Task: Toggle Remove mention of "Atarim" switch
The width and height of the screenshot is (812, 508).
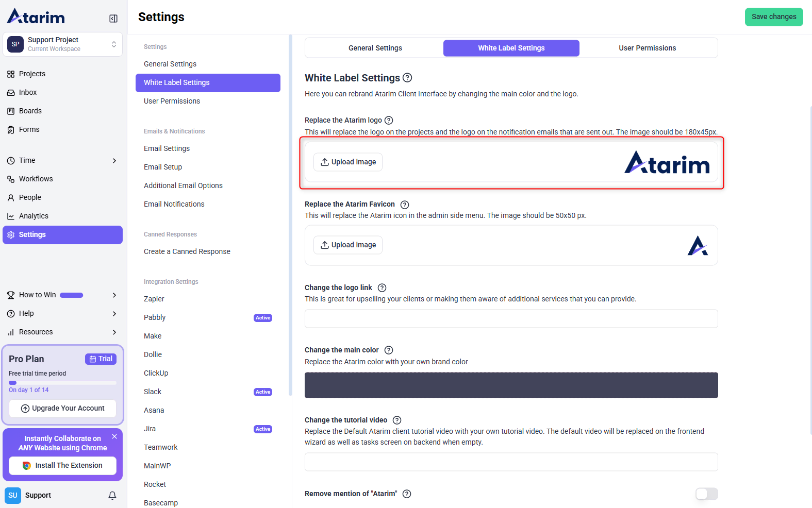Action: click(706, 494)
